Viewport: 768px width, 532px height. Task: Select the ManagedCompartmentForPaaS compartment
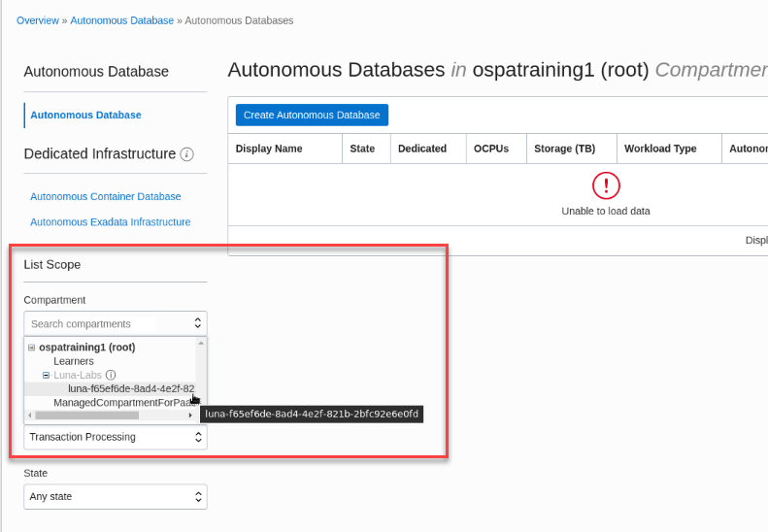[x=124, y=403]
